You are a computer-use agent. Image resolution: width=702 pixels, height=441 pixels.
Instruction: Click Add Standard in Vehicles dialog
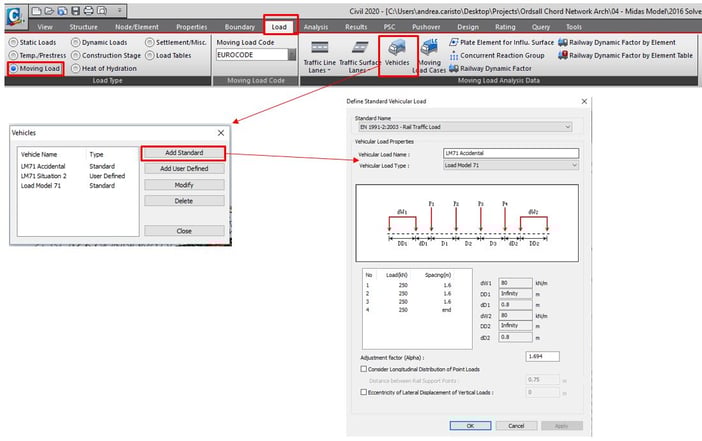click(184, 153)
